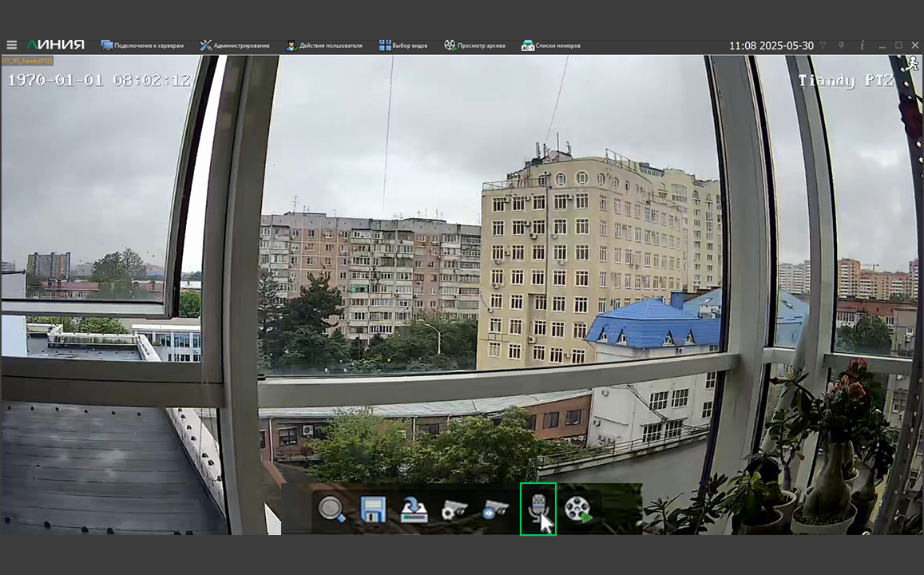Open "Просмотр архива" from top bar

tap(474, 46)
